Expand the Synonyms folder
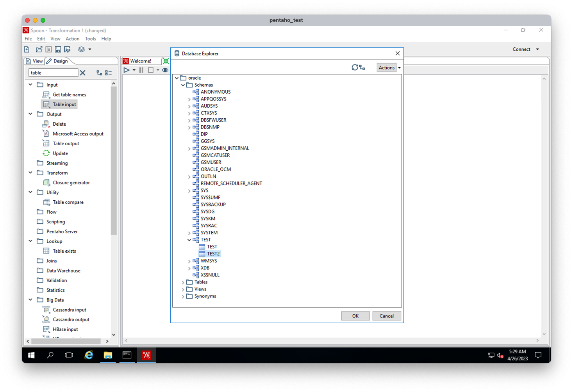 183,296
